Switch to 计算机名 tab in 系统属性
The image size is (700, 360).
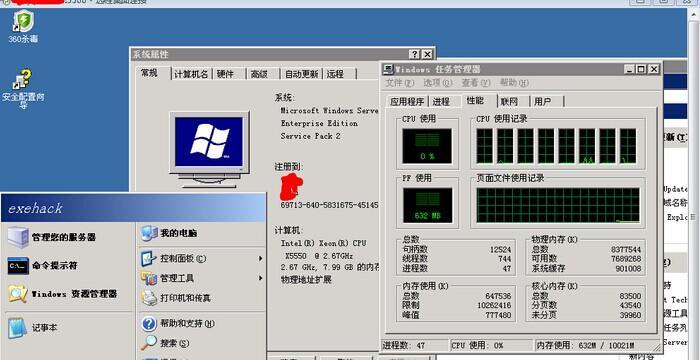(x=191, y=74)
